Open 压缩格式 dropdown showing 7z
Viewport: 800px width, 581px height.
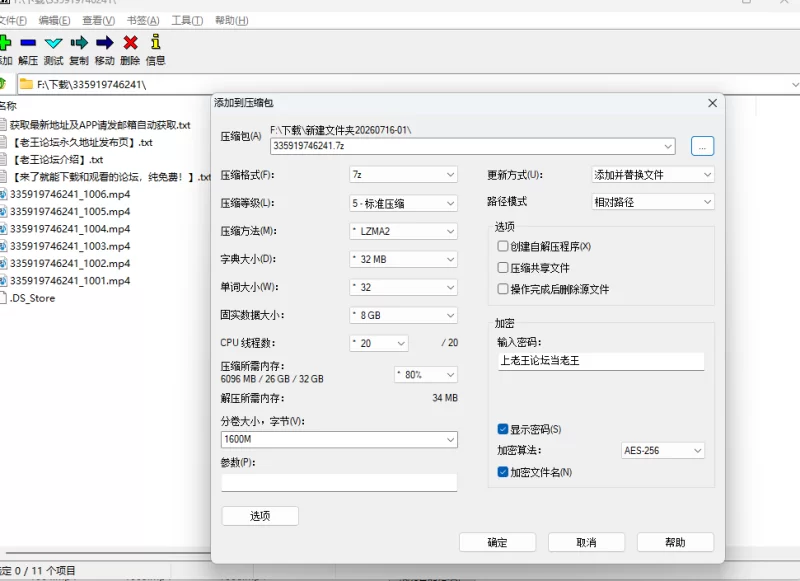[x=403, y=174]
